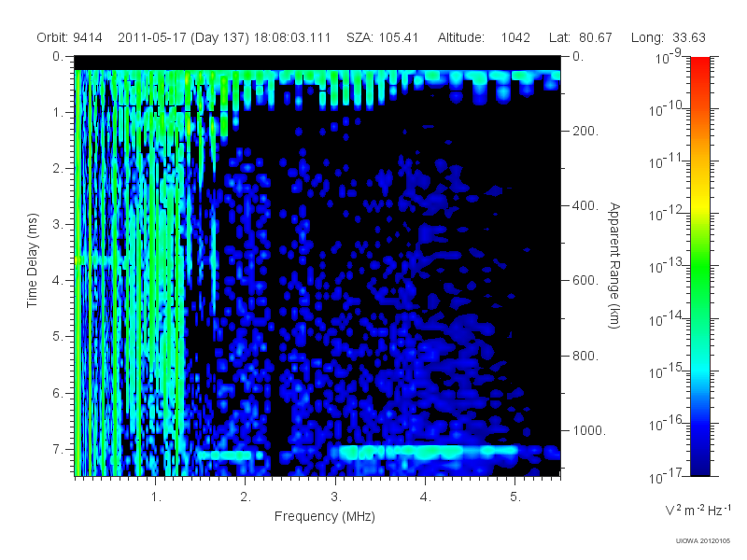The height and width of the screenshot is (560, 747).
Task: Click the 3. tick on time delay axis
Action: [58, 224]
